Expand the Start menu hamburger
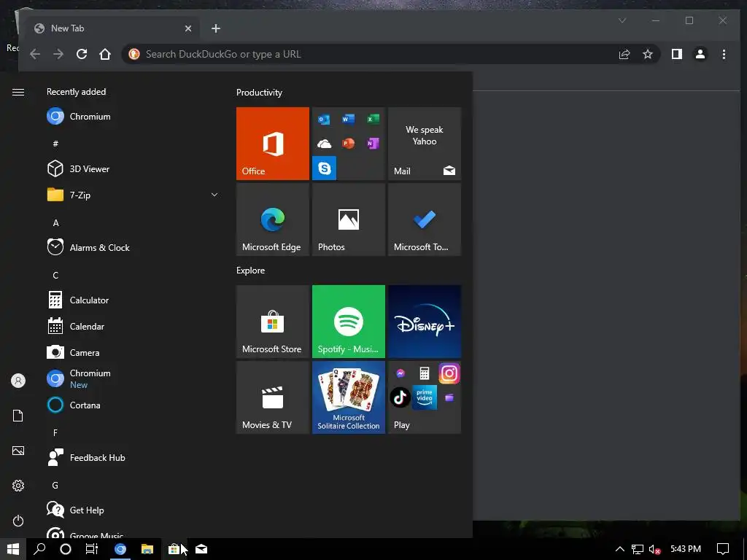747x560 pixels. (18, 92)
